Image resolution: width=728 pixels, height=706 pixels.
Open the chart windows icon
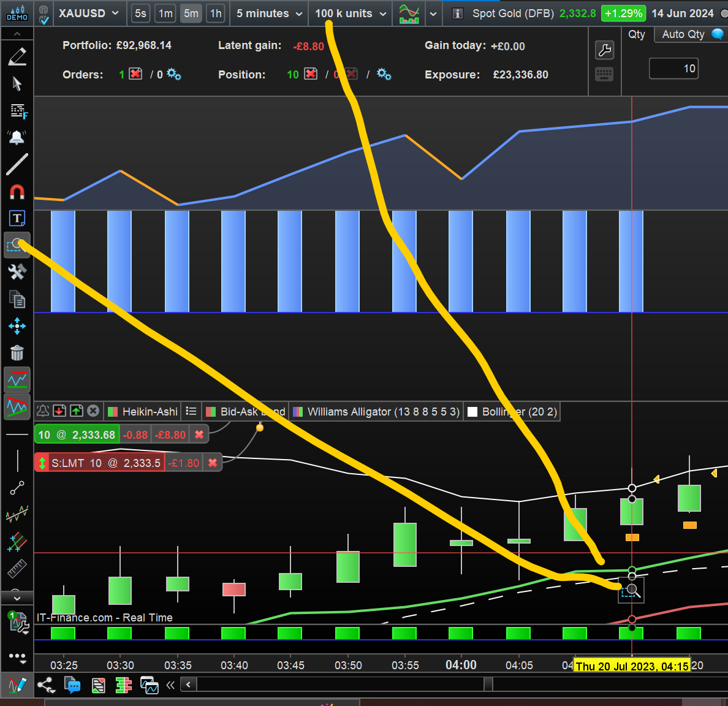pos(149,685)
